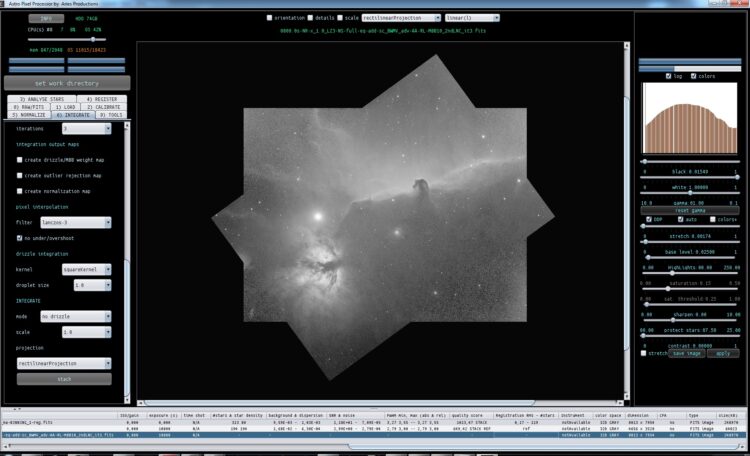Viewport: 750px width, 456px height.
Task: Click the save image button
Action: 687,353
